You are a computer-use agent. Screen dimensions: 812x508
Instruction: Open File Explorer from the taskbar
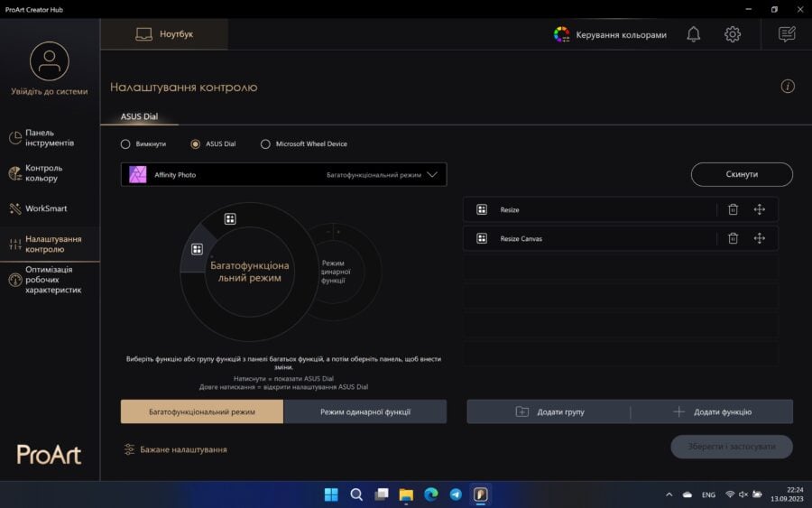(406, 494)
